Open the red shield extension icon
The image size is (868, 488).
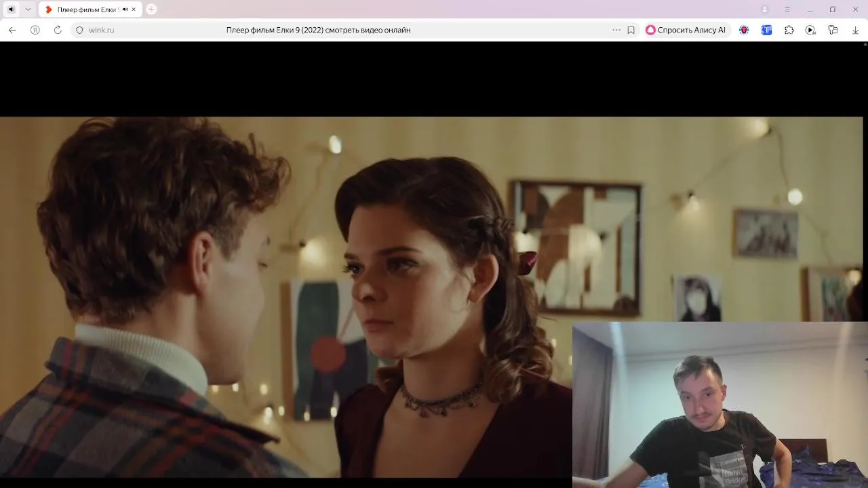click(744, 30)
